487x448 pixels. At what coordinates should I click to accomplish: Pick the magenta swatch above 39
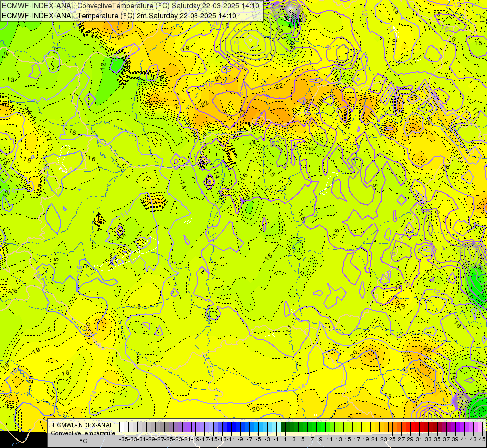[x=454, y=427]
